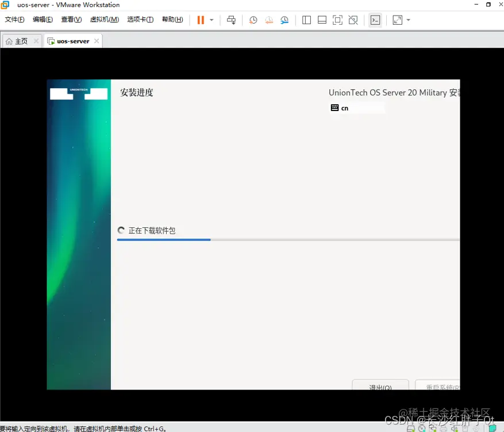Viewport: 504px width, 432px height.
Task: Enter full screen mode via toolbar icon
Action: (338, 20)
